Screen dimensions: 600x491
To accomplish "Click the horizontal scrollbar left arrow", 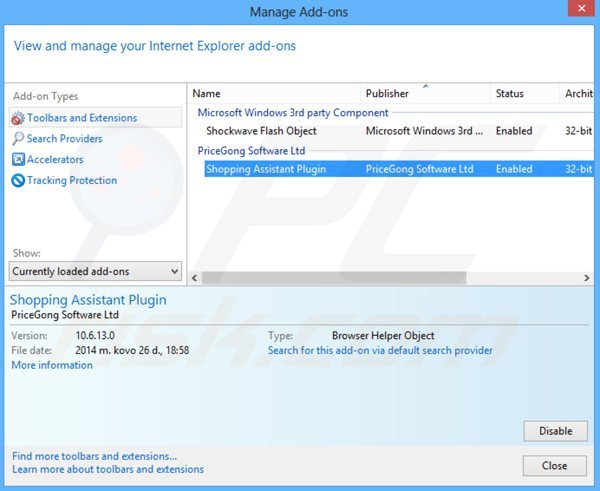I will (x=196, y=278).
